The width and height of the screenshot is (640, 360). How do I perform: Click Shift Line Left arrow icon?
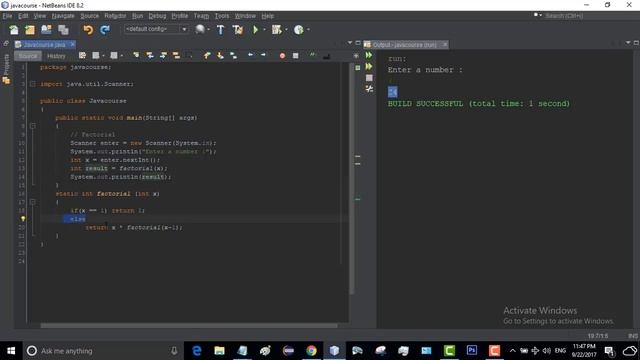pos(250,55)
